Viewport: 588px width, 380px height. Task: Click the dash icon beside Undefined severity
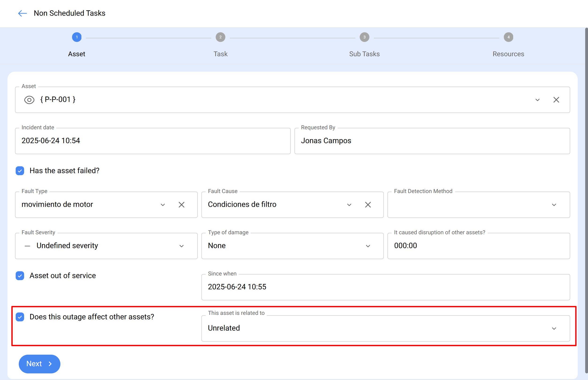(27, 246)
